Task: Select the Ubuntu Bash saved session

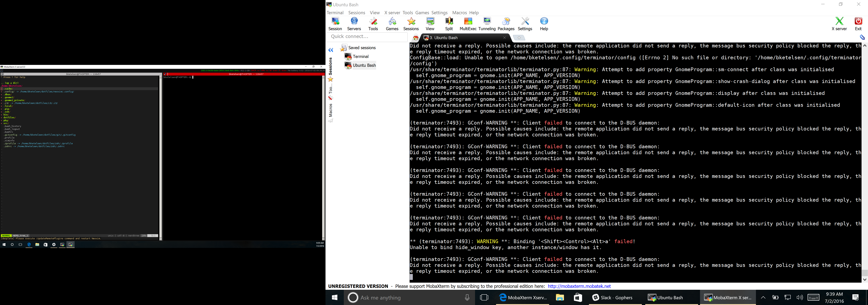Action: (x=364, y=65)
